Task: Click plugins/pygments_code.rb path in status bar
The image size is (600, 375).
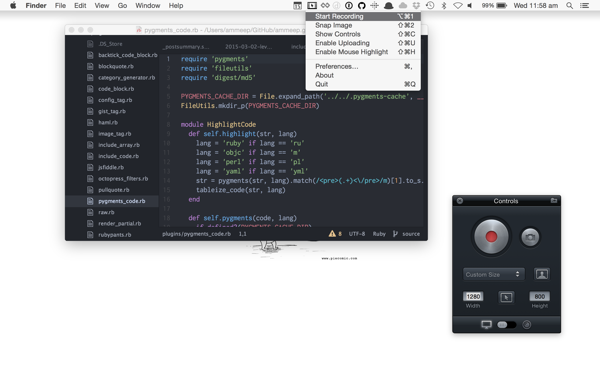Action: pos(196,234)
